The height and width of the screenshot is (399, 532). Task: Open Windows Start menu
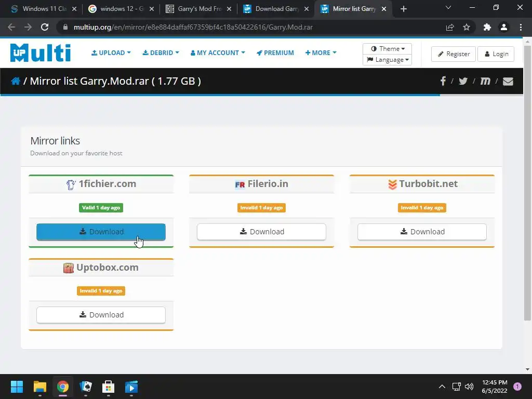17,387
